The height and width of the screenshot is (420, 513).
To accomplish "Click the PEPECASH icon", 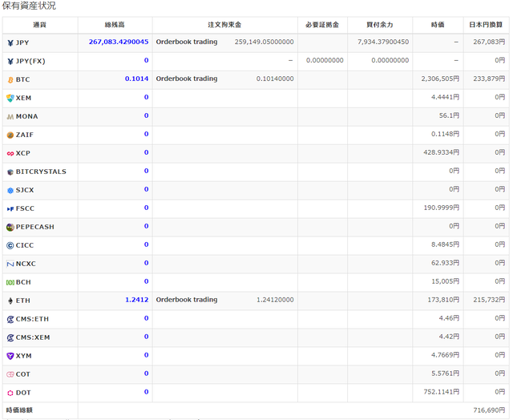I will pyautogui.click(x=10, y=227).
